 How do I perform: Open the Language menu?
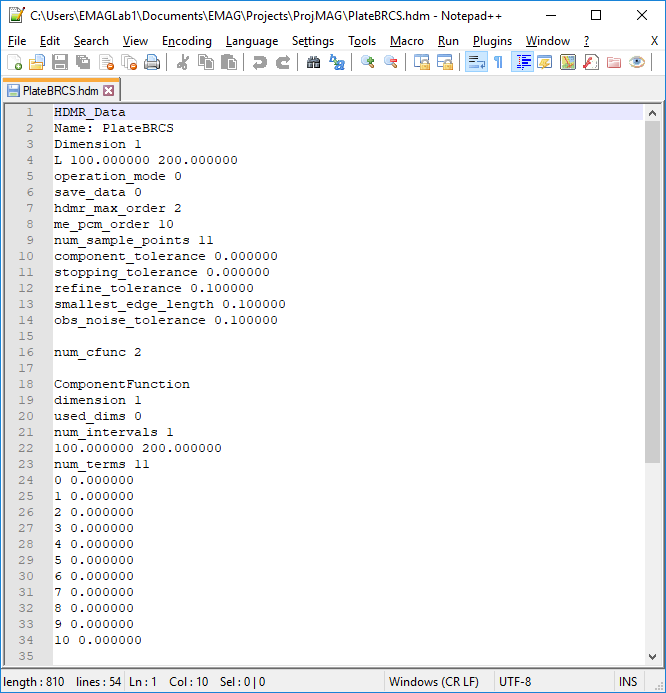pyautogui.click(x=252, y=41)
